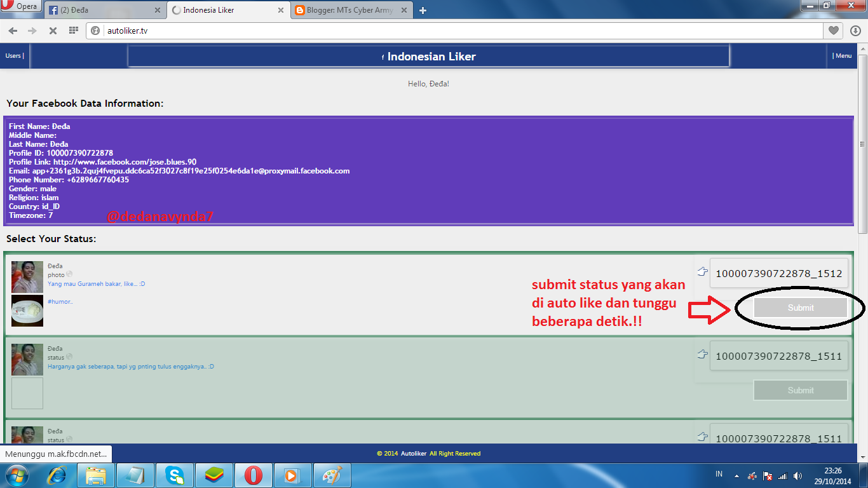Open Paint from the taskbar

[332, 475]
